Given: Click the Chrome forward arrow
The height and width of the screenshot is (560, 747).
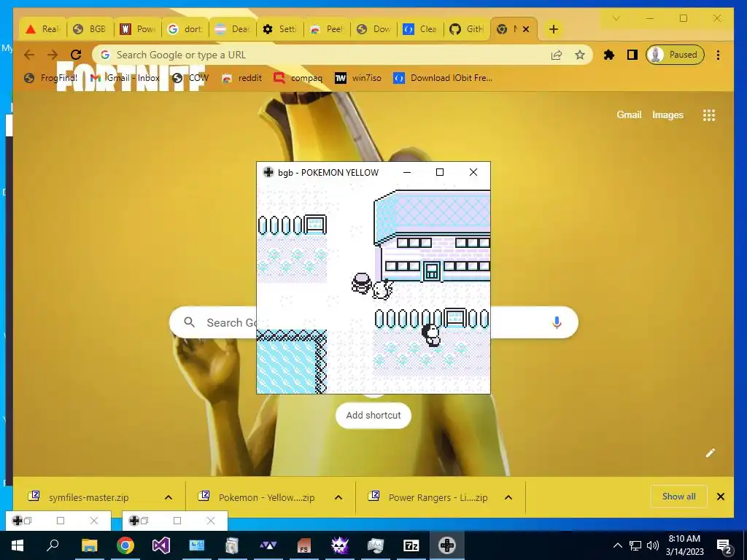Looking at the screenshot, I should pyautogui.click(x=53, y=55).
